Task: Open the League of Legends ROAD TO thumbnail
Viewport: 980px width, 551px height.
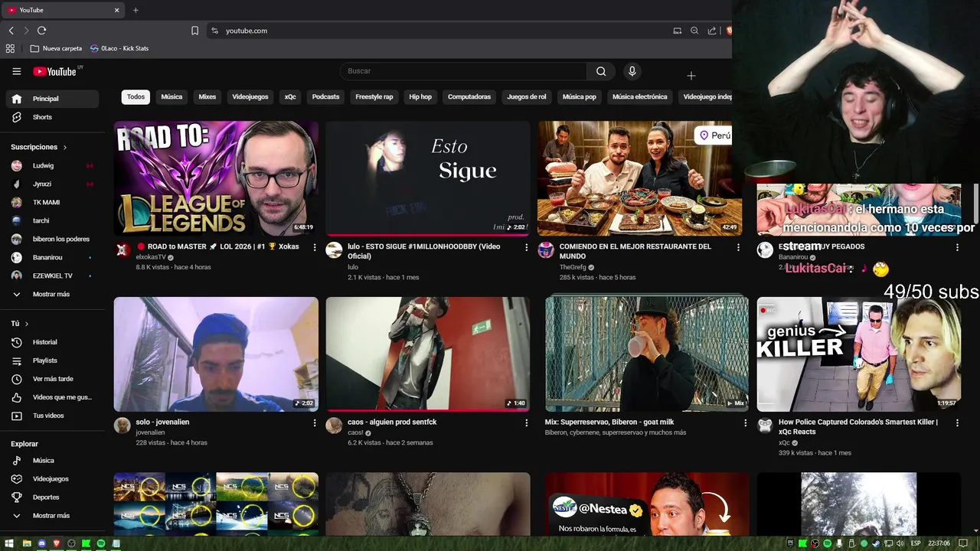Action: 216,178
